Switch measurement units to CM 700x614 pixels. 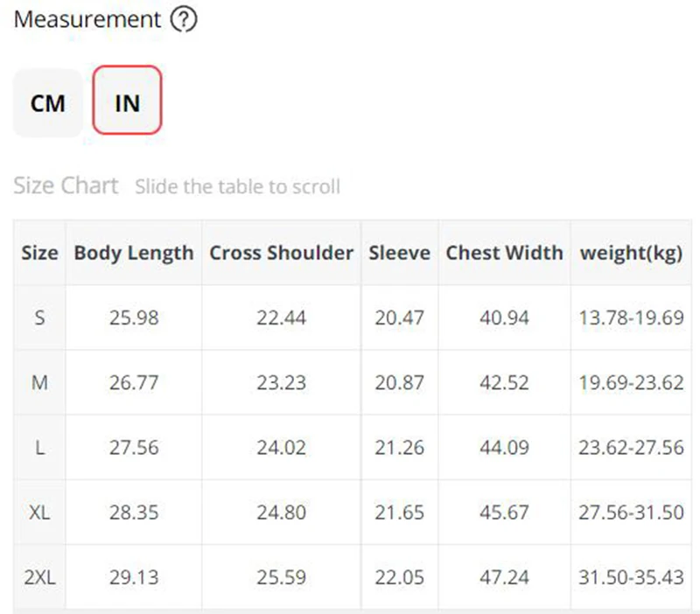(x=48, y=102)
